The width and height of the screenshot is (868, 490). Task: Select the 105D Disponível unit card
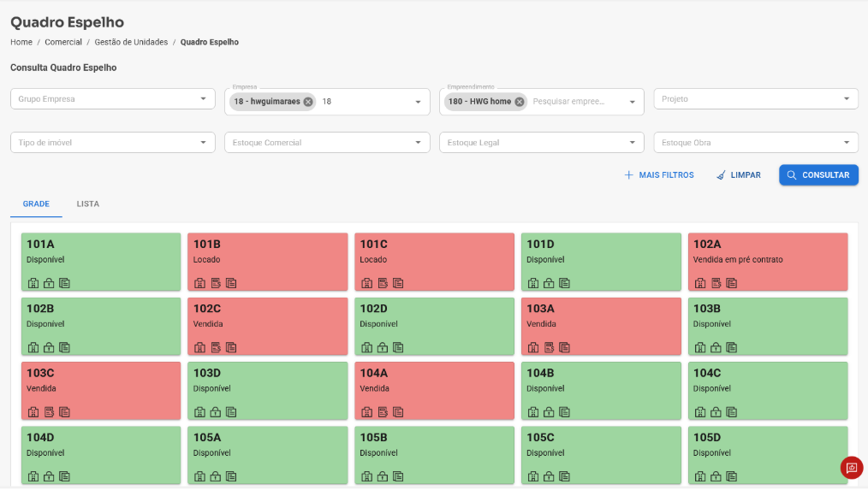[x=768, y=455]
